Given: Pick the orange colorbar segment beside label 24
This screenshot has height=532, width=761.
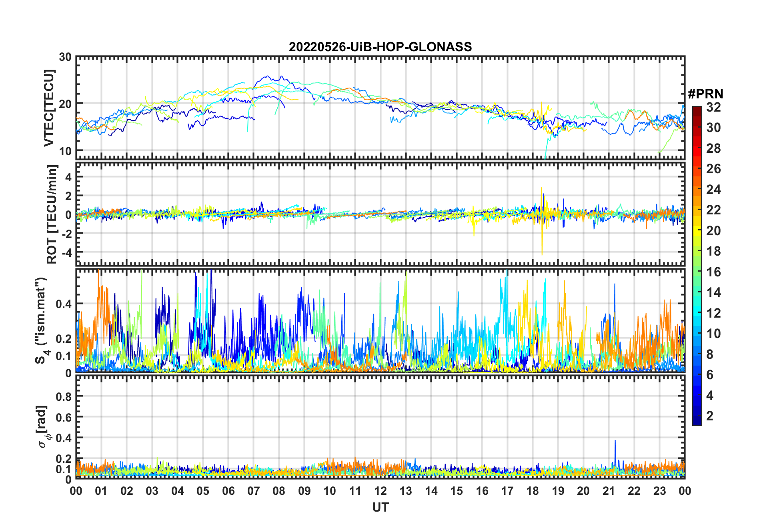Looking at the screenshot, I should click(x=697, y=189).
